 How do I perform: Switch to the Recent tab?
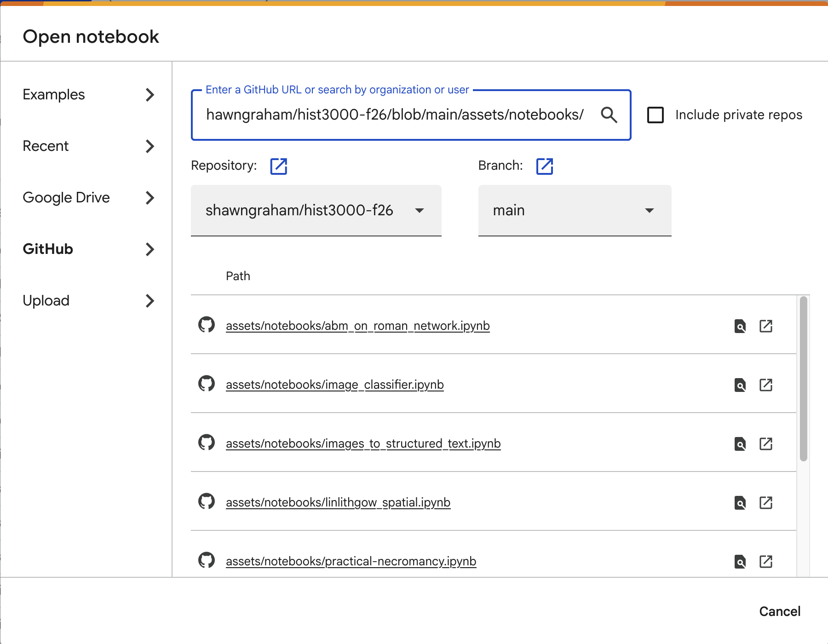pyautogui.click(x=86, y=146)
